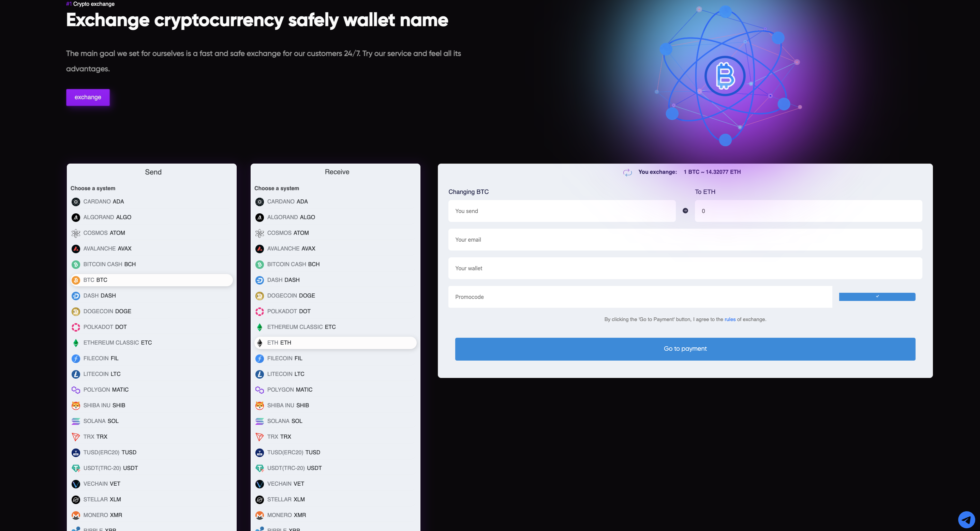Click Monero icon in Send list
The width and height of the screenshot is (980, 531).
point(76,515)
